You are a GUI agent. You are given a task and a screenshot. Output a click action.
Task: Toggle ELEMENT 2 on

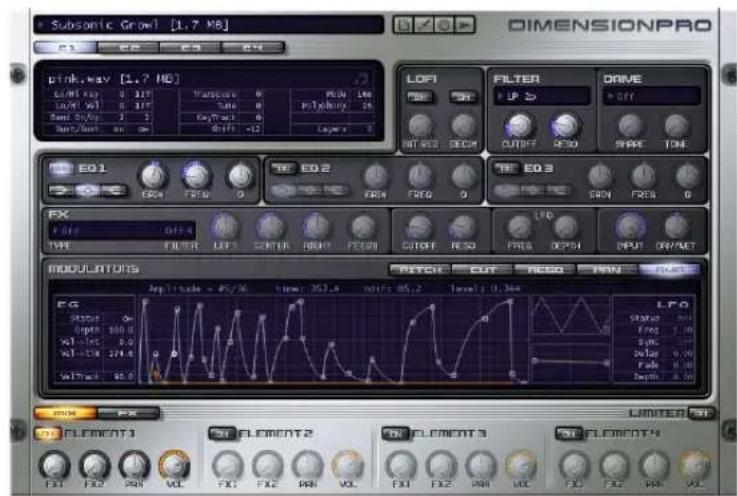(x=222, y=433)
